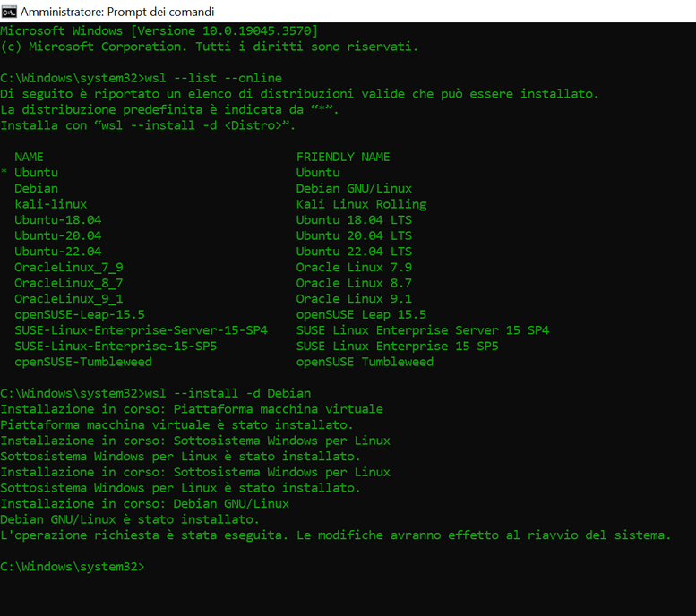This screenshot has width=696, height=616.
Task: Click the FRIENDLY NAME column header
Action: click(343, 157)
